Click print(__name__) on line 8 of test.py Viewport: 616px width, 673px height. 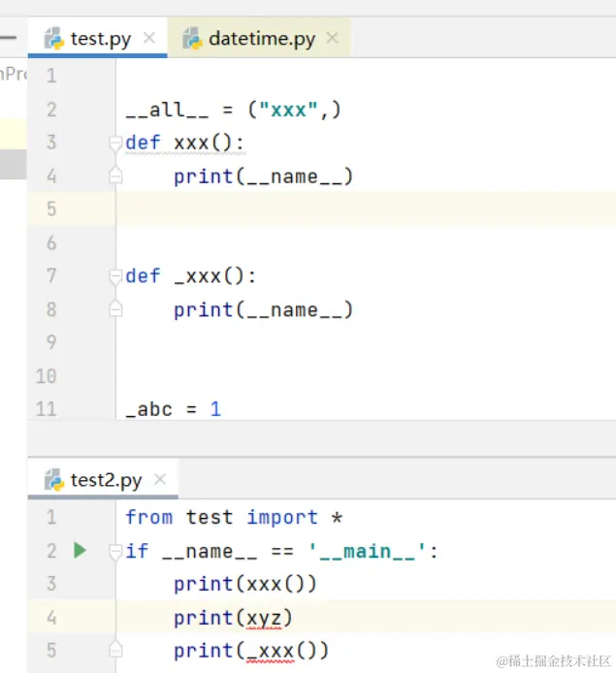263,310
